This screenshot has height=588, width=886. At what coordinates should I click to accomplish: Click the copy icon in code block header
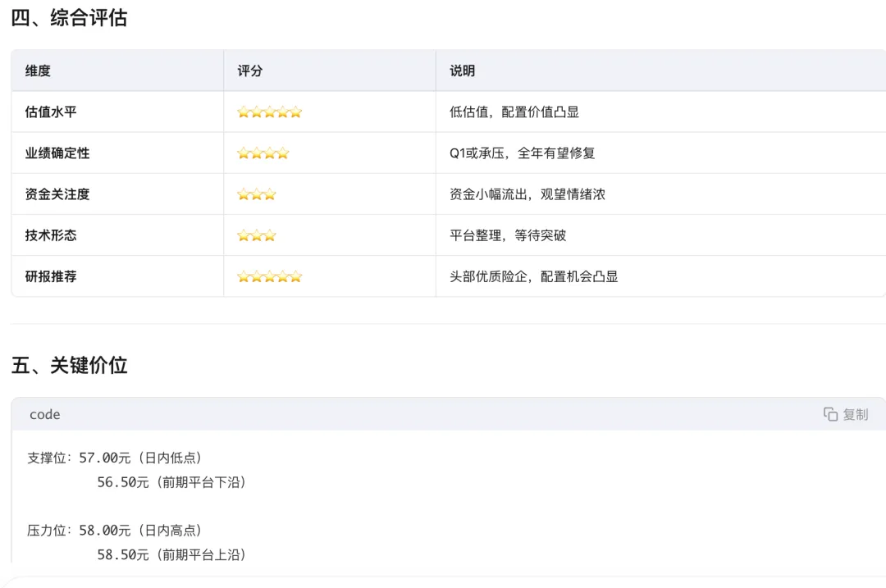click(830, 414)
